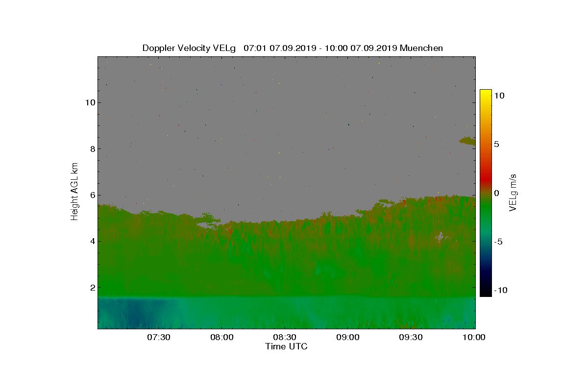
Task: Click the '09:00' time axis label
Action: [x=348, y=337]
